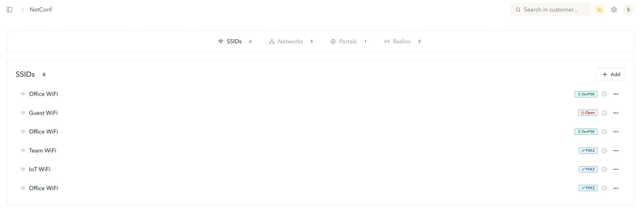This screenshot has height=211, width=644.
Task: Open more options for the PSK2 Office WiFi
Action: 616,188
